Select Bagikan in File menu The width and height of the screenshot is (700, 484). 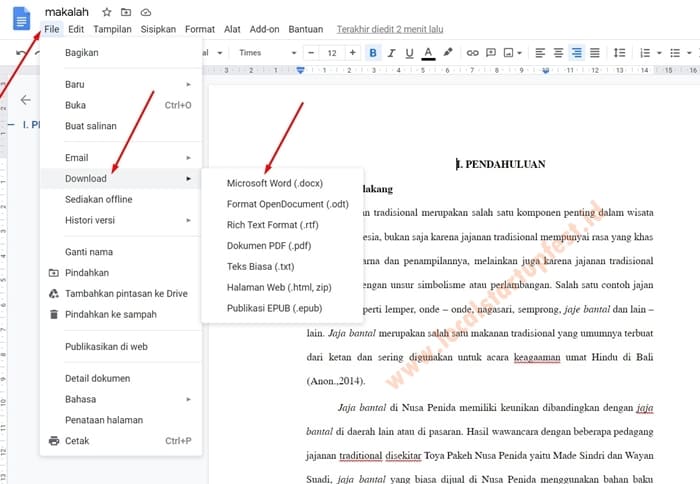click(x=121, y=53)
